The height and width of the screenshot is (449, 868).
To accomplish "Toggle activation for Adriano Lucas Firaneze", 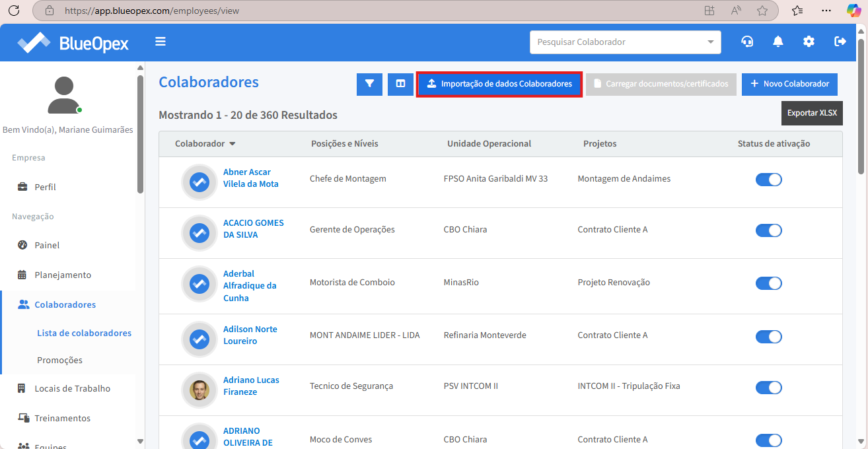I will pyautogui.click(x=769, y=387).
